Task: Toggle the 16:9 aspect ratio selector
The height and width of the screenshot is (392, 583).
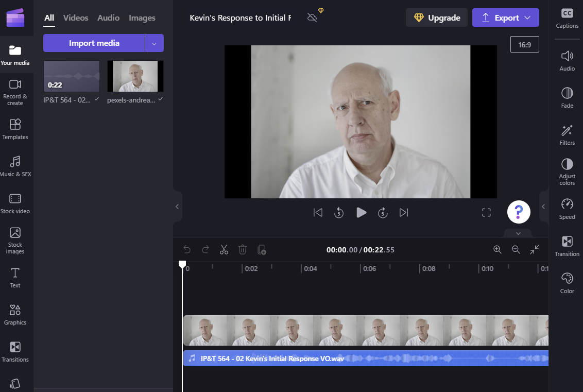Action: pyautogui.click(x=524, y=45)
